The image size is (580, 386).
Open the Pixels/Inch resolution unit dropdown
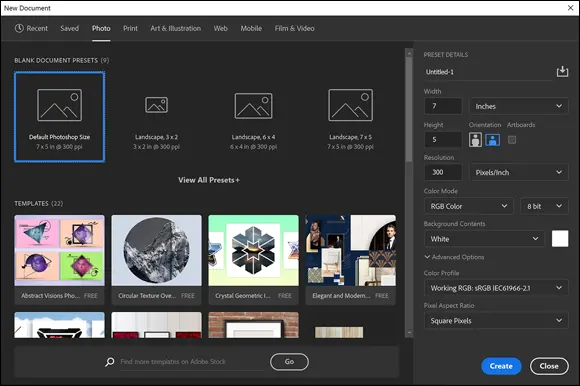click(x=519, y=172)
